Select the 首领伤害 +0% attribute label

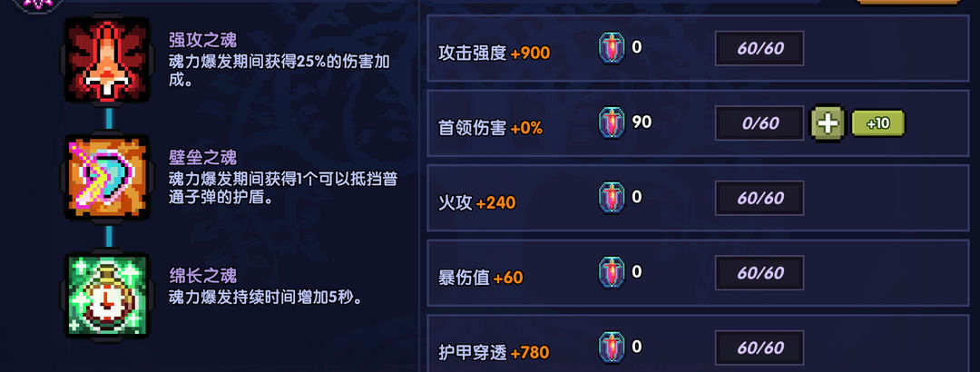click(491, 128)
